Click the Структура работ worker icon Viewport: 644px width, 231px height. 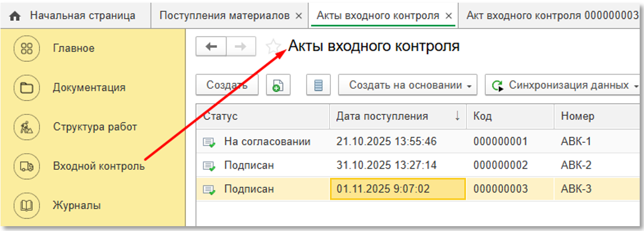pyautogui.click(x=26, y=127)
